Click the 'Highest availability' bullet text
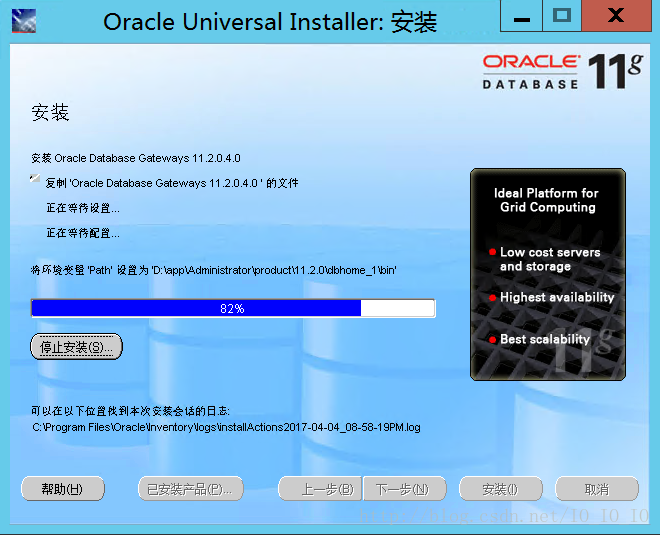The height and width of the screenshot is (536, 660). [557, 297]
